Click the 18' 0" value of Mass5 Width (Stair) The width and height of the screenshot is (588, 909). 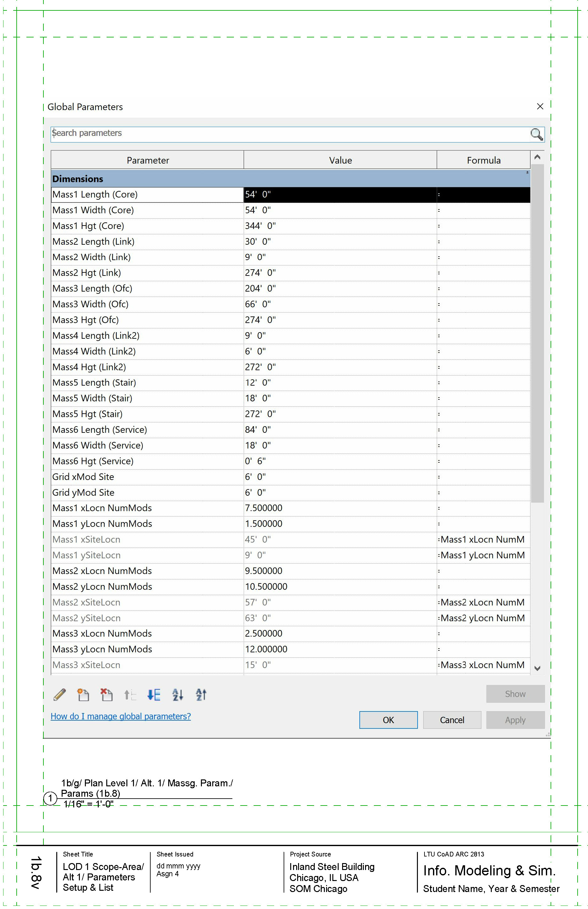(340, 398)
